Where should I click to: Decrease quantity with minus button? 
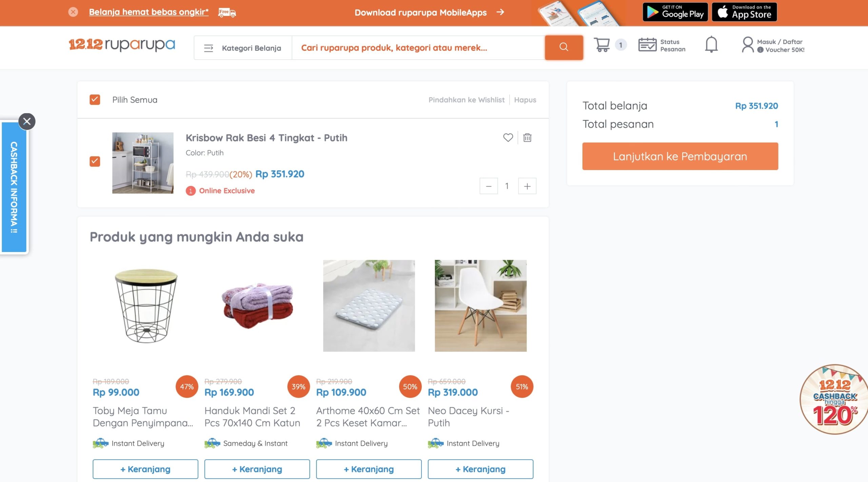(x=488, y=186)
